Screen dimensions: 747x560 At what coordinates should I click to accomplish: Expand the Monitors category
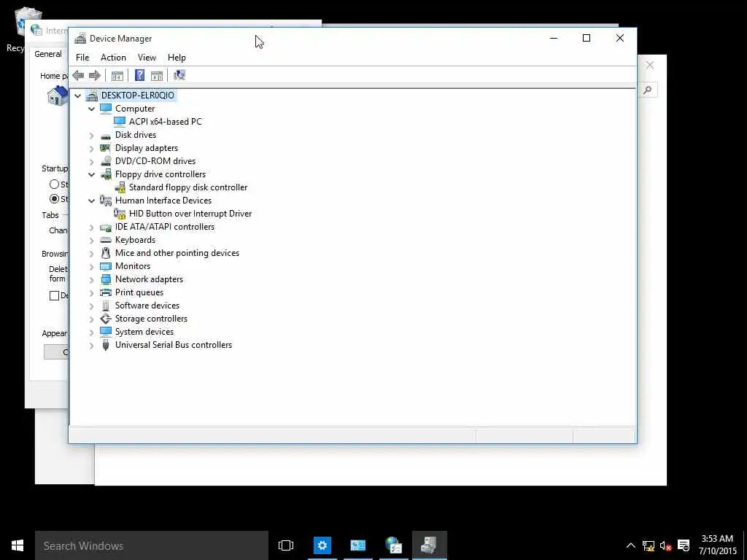[x=91, y=267]
